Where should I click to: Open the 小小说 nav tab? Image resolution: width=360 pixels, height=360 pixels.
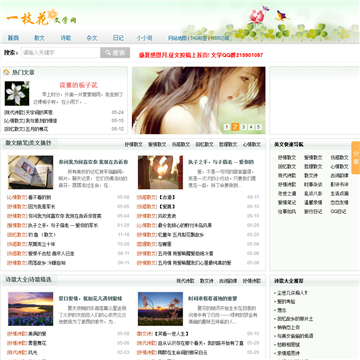pos(144,38)
